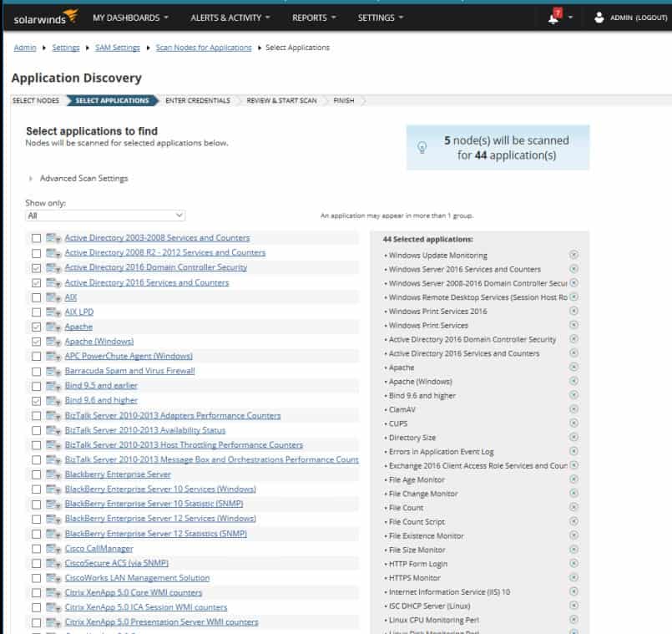This screenshot has width=672, height=634.
Task: Open the Show only filter dropdown
Action: pos(105,216)
